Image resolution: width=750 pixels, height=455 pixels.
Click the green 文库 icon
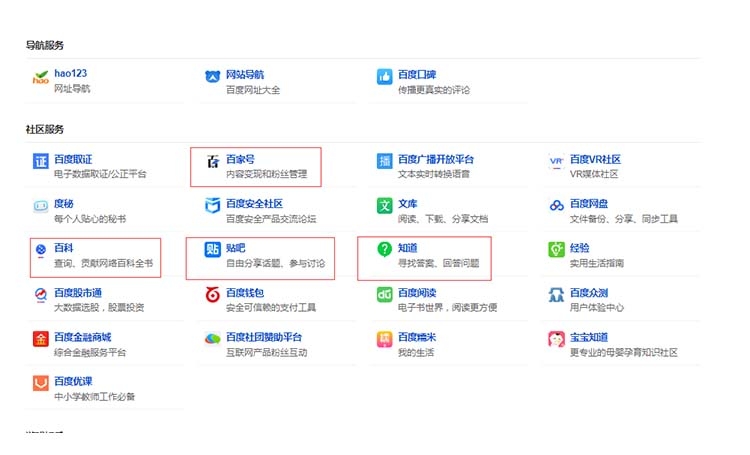(x=385, y=206)
